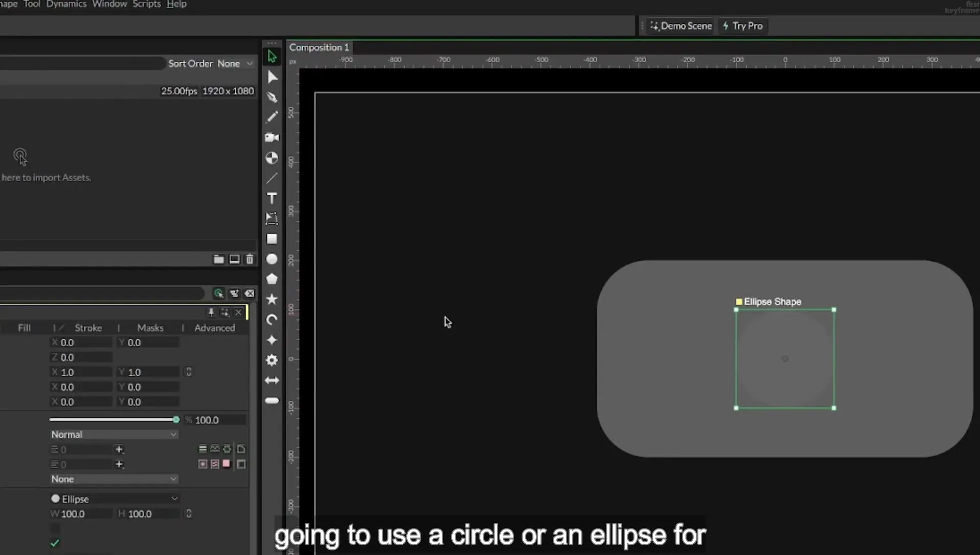
Task: Switch to the Masks tab
Action: click(x=150, y=328)
